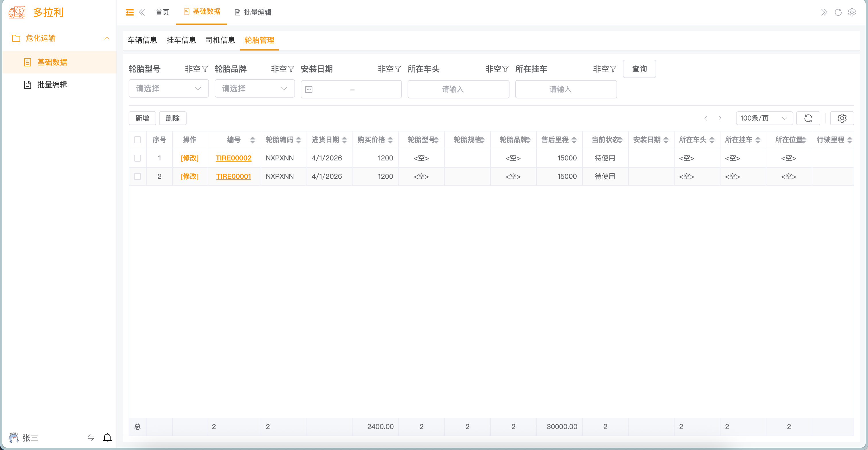Collapse the sidebar using the hamburger icon
Viewport: 868px width, 450px height.
(x=129, y=12)
